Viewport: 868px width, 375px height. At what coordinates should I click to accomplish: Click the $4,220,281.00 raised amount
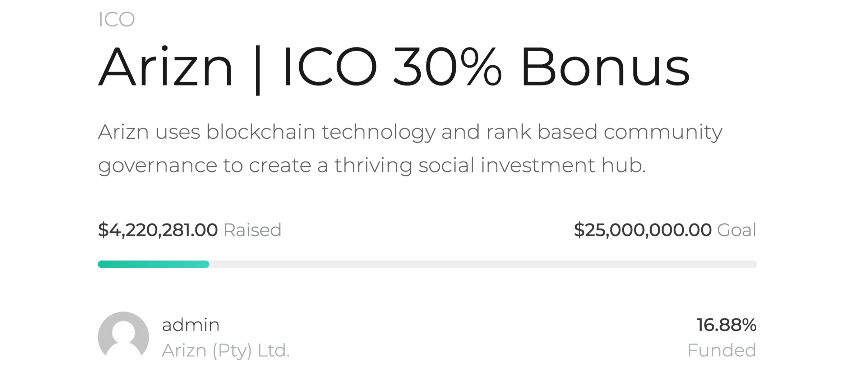point(158,230)
